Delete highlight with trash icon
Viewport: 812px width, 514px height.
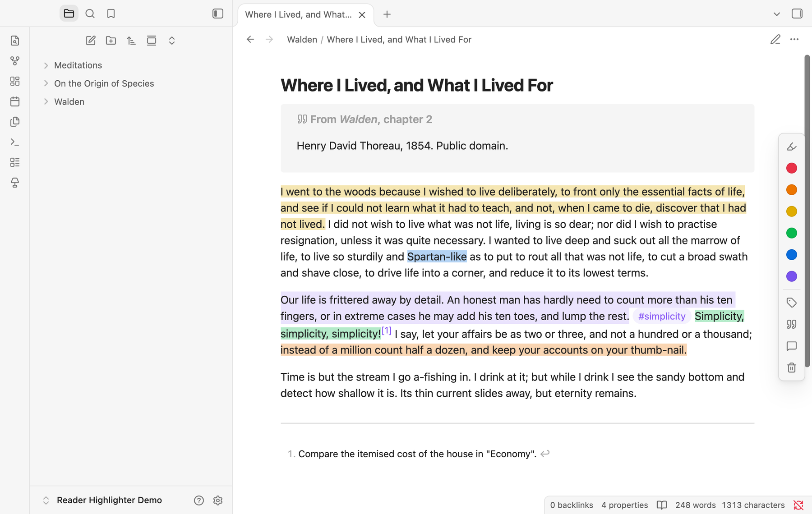click(x=792, y=367)
